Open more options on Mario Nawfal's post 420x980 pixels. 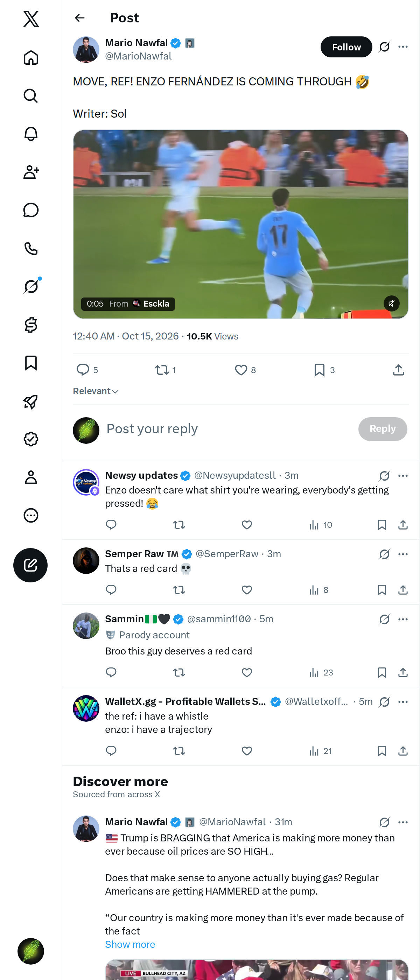click(x=403, y=47)
